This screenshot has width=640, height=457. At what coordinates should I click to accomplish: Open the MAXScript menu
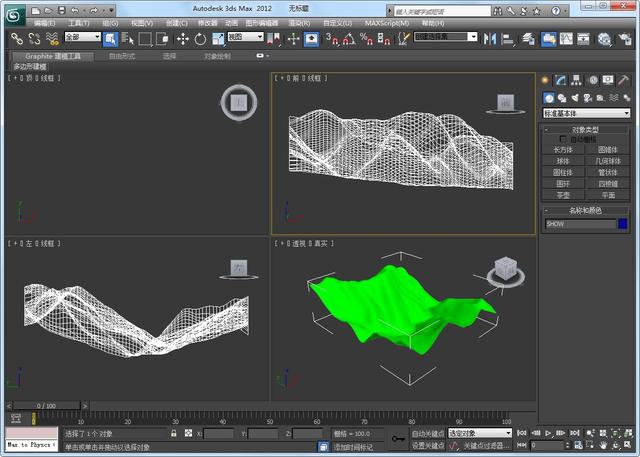coord(387,23)
